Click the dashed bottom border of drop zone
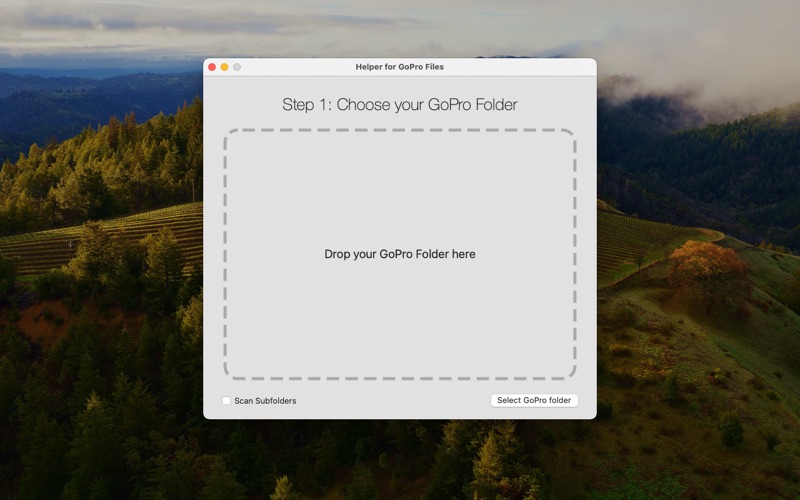 coord(399,379)
